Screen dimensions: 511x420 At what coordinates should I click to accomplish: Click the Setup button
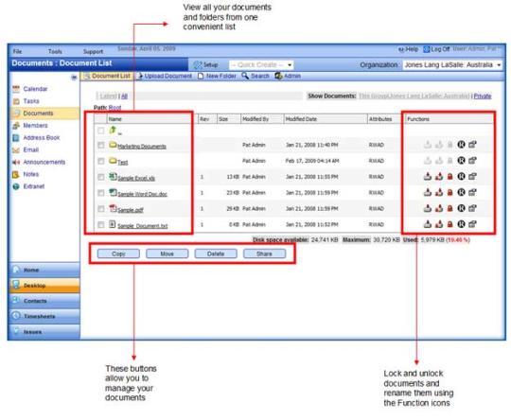(x=206, y=65)
